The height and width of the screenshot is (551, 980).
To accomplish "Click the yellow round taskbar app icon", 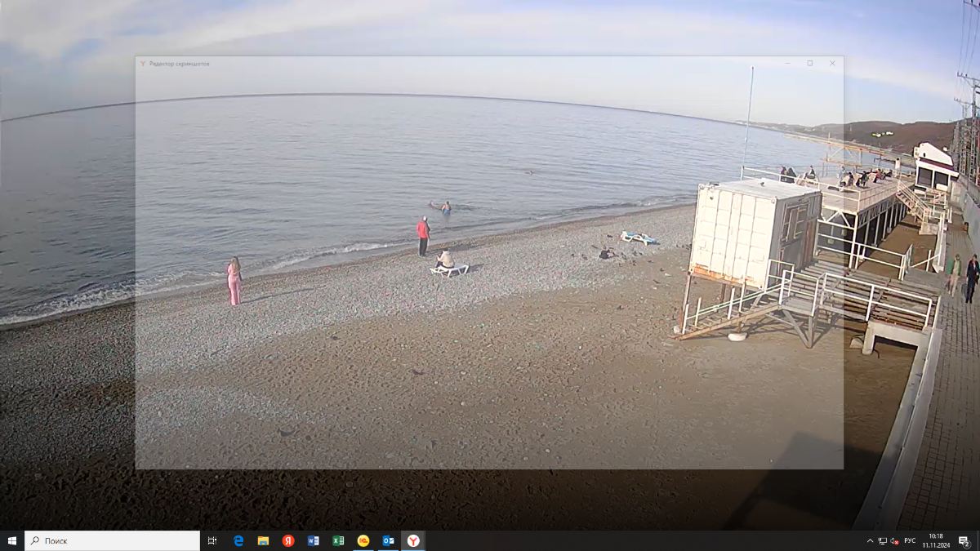I will 363,540.
